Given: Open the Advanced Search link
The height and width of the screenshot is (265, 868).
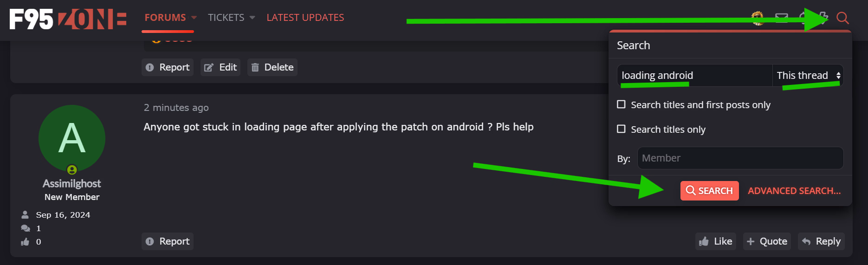Looking at the screenshot, I should click(794, 191).
